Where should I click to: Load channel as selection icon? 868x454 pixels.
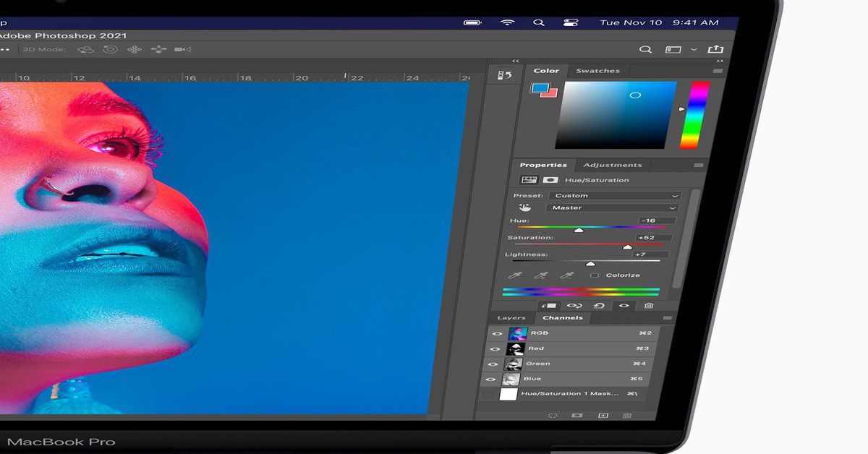pyautogui.click(x=552, y=416)
